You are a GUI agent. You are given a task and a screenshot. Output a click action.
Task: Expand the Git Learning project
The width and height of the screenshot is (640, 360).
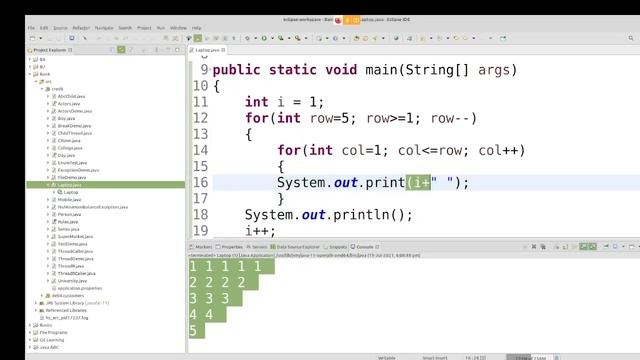point(30,340)
